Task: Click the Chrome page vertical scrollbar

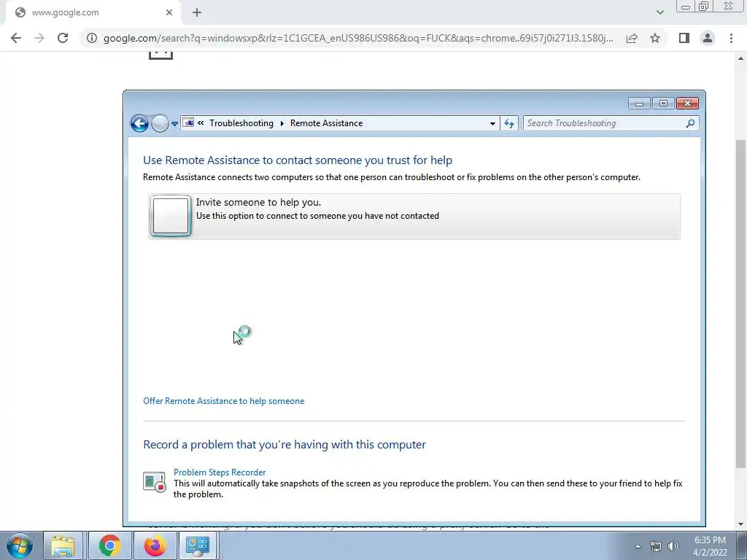Action: click(x=740, y=303)
